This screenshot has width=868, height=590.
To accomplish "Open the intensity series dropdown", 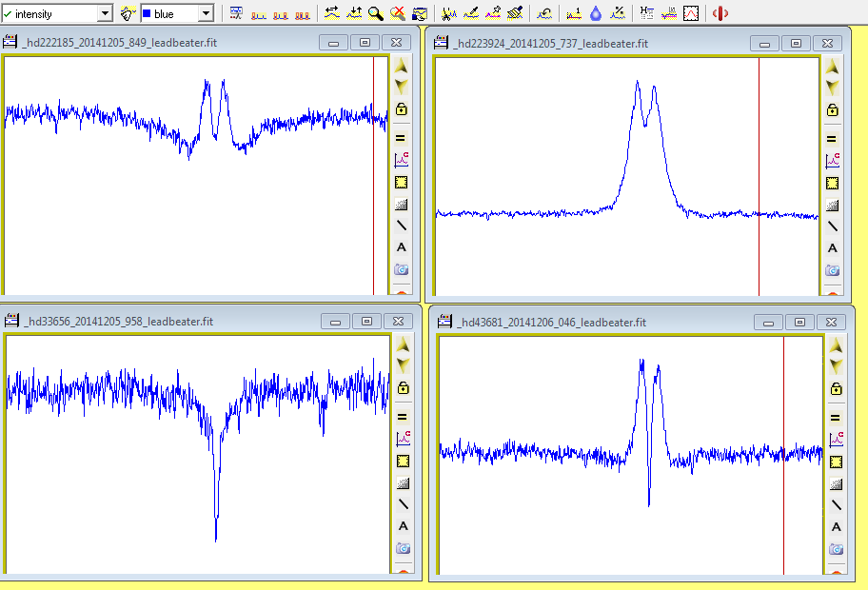I will [x=105, y=14].
